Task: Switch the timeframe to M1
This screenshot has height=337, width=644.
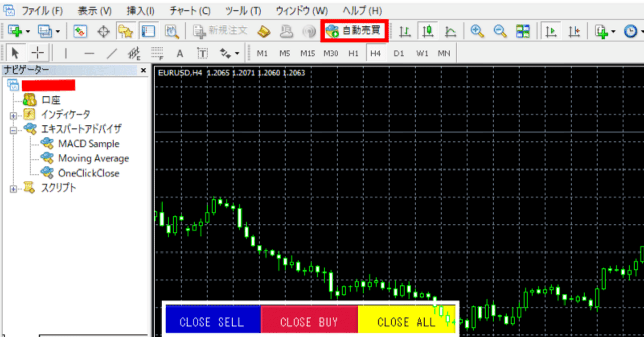Action: pos(262,53)
